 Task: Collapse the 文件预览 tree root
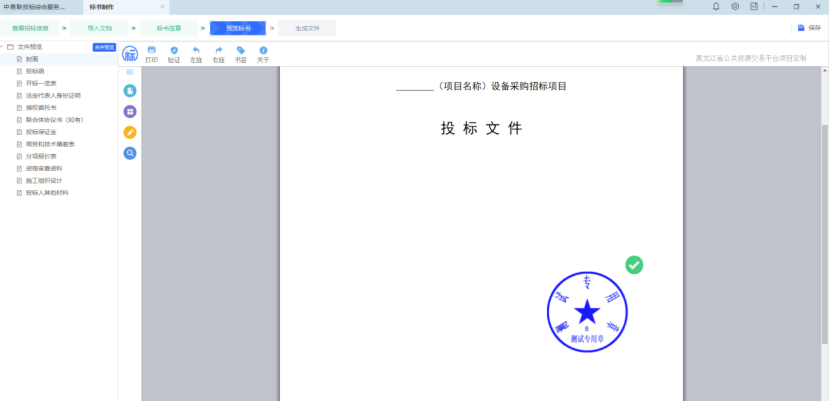pos(3,47)
